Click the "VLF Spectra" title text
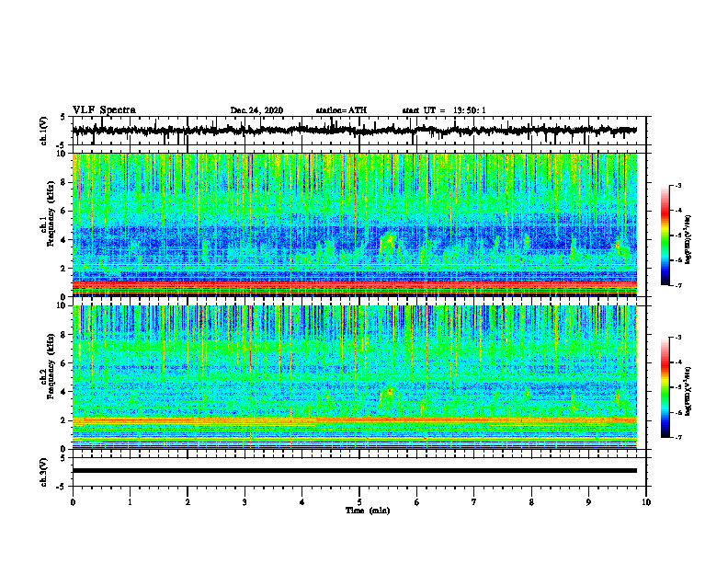The width and height of the screenshot is (728, 563). [104, 110]
